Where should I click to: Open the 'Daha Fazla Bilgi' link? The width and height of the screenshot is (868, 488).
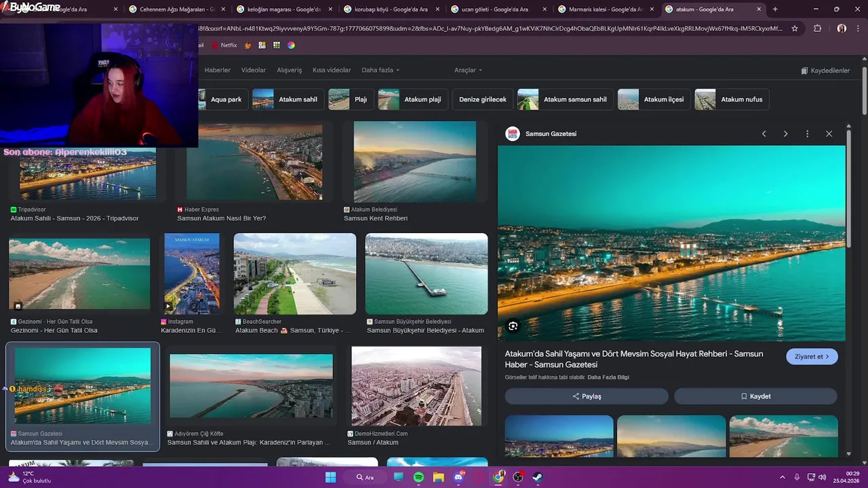(x=608, y=378)
